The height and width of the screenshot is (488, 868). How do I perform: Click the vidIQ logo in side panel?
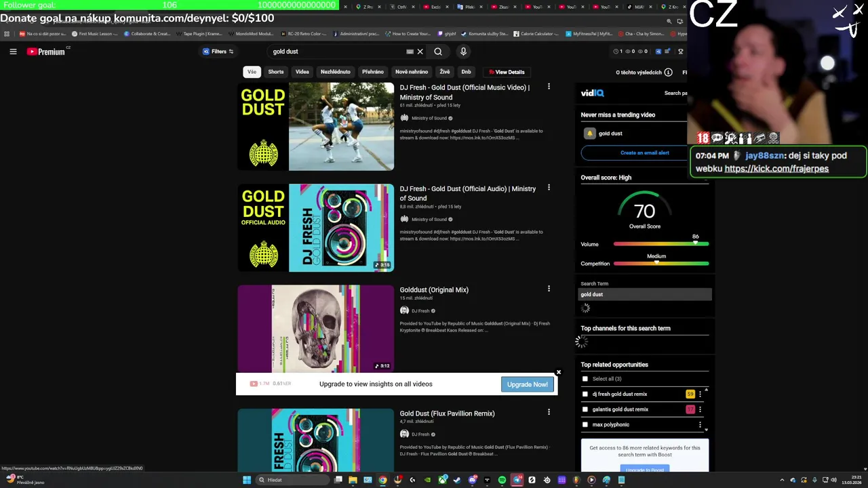coord(592,93)
